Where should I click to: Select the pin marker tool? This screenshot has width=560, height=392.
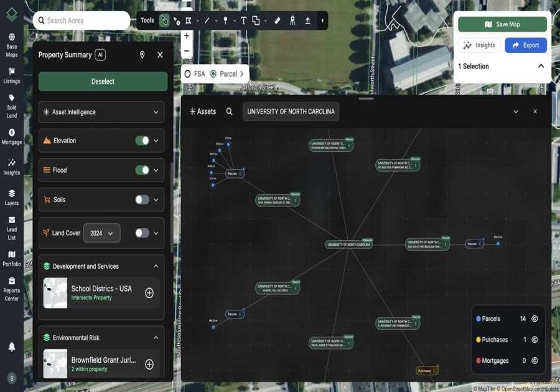point(226,21)
